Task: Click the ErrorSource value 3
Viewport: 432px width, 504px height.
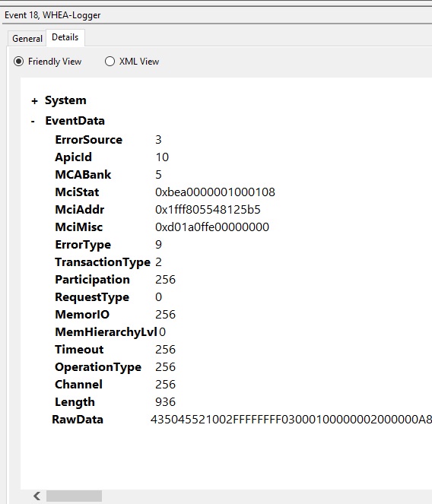Action: coord(158,140)
